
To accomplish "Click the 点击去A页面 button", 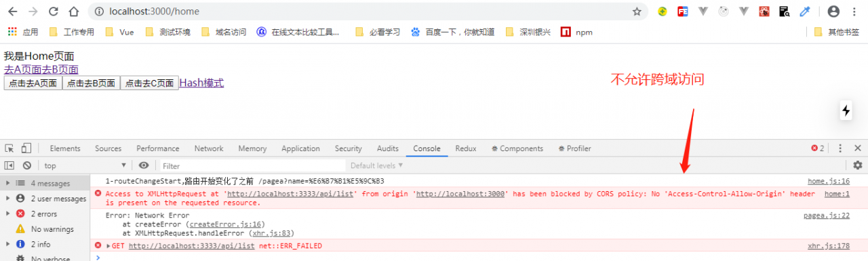I will (33, 83).
